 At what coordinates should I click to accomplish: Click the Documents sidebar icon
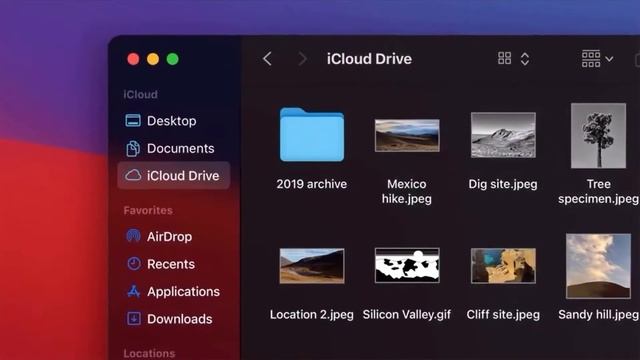tap(133, 148)
